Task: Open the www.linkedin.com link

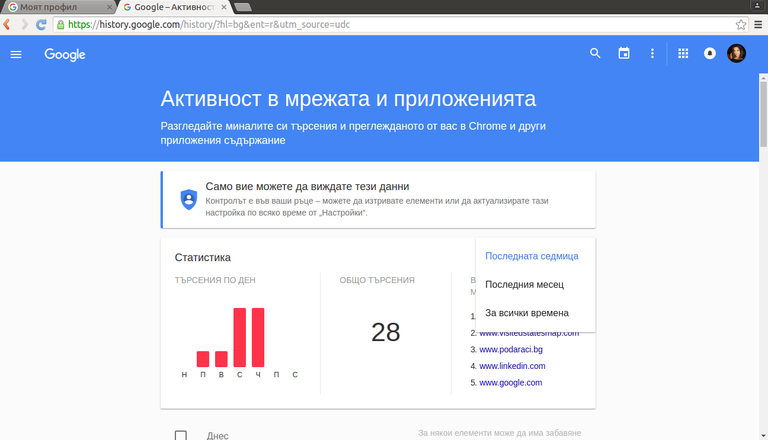Action: point(512,366)
